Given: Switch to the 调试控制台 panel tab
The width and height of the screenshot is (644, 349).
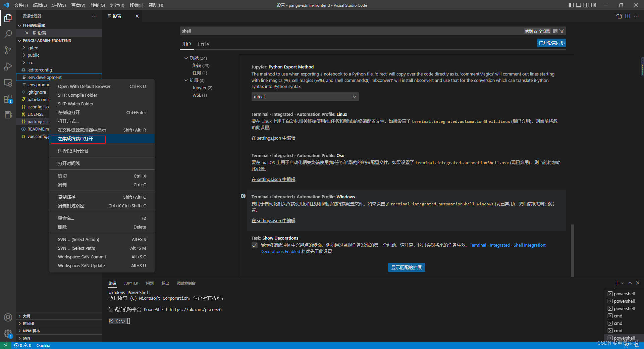Looking at the screenshot, I should click(186, 283).
